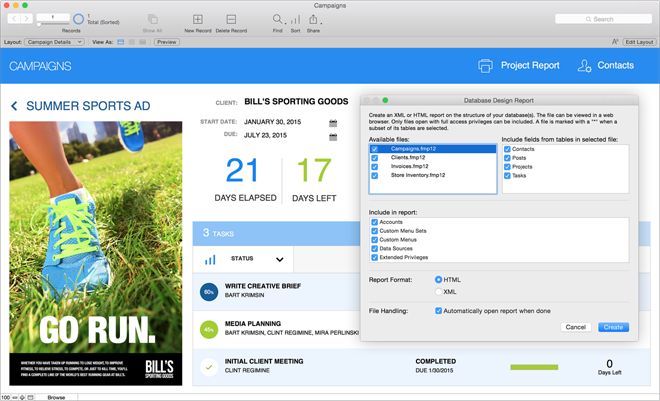
Task: Disable Automatically open report when done
Action: pos(438,311)
